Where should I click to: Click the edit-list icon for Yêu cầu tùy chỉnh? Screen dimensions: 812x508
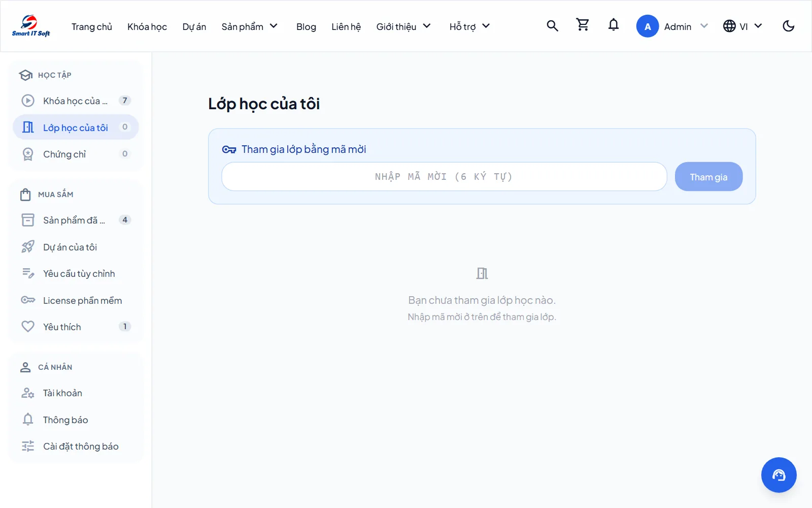pyautogui.click(x=28, y=273)
